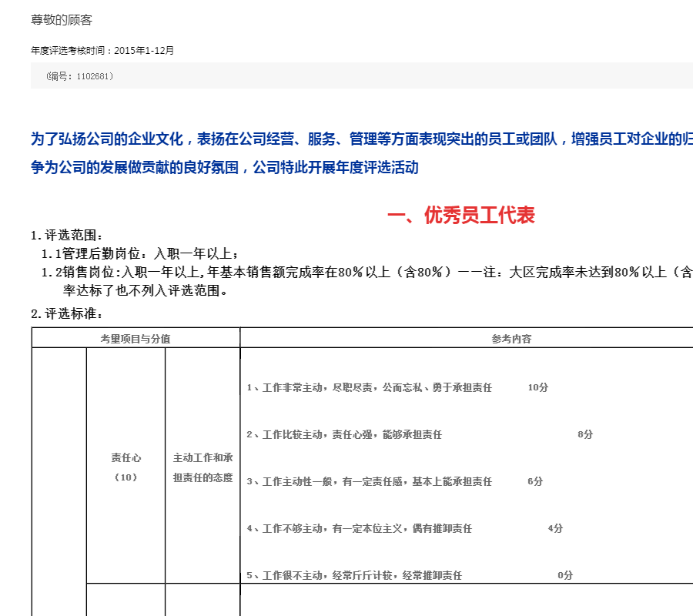Click the "2.评选标准" section label
Viewport: 693px width, 616px height.
(66, 313)
